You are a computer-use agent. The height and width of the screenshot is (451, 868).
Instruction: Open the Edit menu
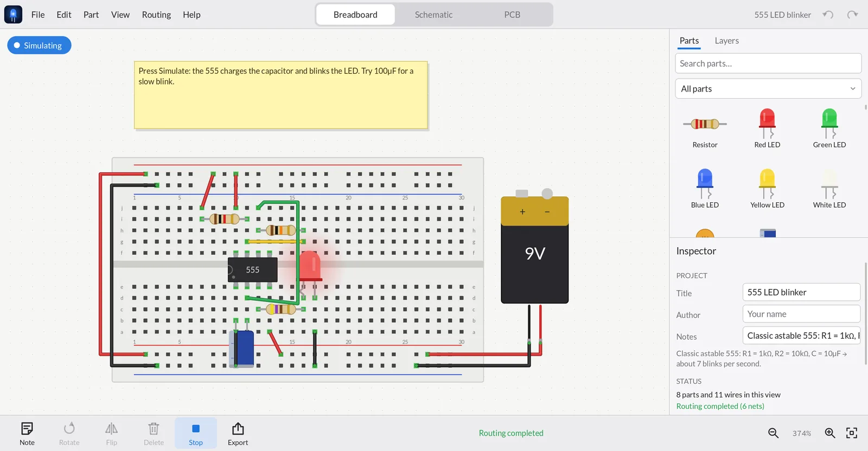[x=64, y=15]
